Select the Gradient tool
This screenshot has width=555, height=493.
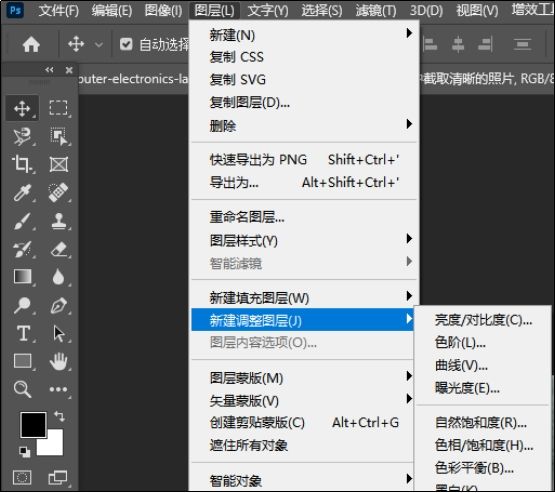coord(22,277)
